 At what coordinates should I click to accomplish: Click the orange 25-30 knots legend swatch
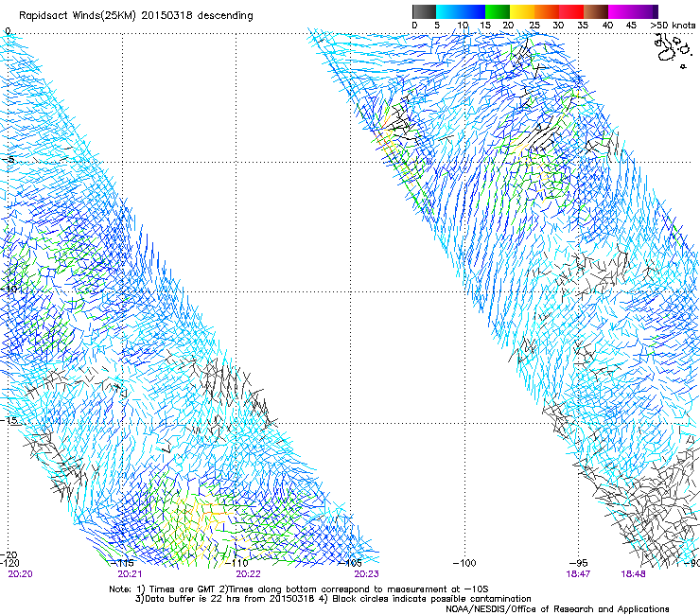coord(547,11)
